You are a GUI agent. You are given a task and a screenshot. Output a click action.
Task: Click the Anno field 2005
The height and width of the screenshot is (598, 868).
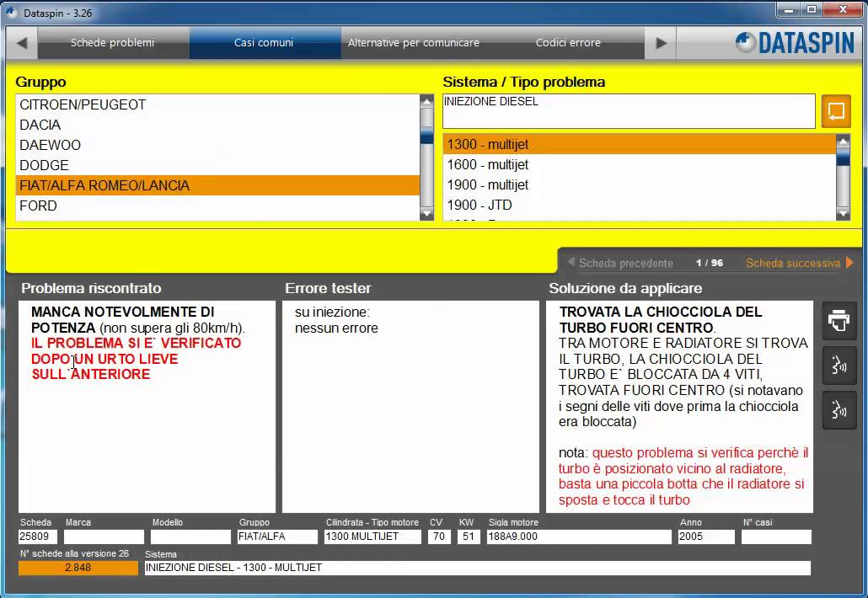pos(706,537)
